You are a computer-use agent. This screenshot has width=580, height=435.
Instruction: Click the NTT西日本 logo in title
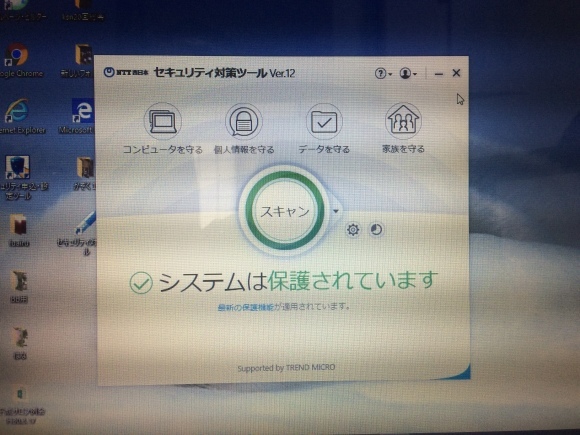coord(126,72)
